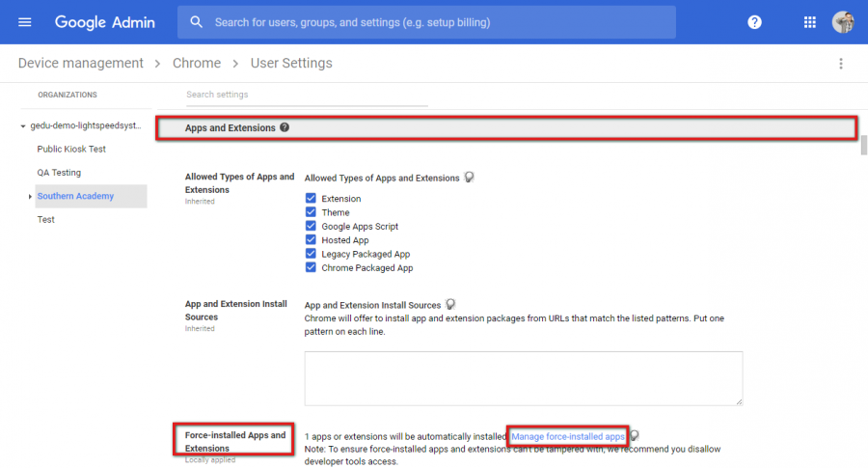Screen dimensions: 868x468
Task: Go to Chrome breadcrumb
Action: tap(197, 63)
